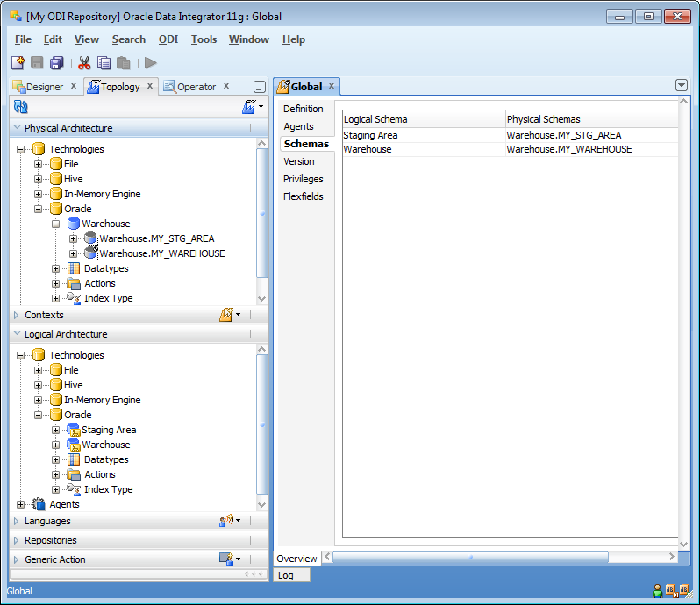Image resolution: width=700 pixels, height=605 pixels.
Task: Select the Privileges side tab
Action: click(303, 179)
